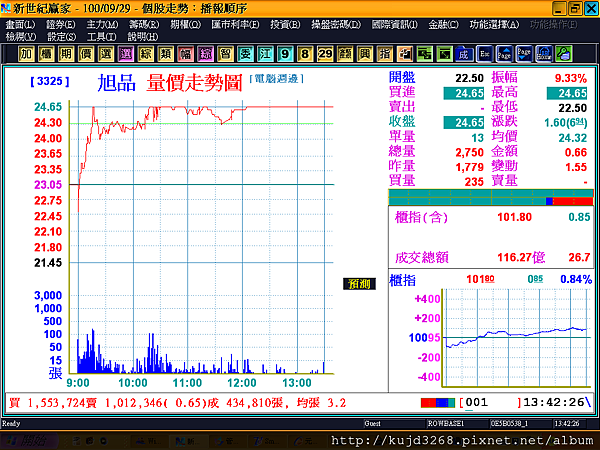Click the Home toolbar icon
Image resolution: width=600 pixels, height=450 pixels.
pos(544,54)
